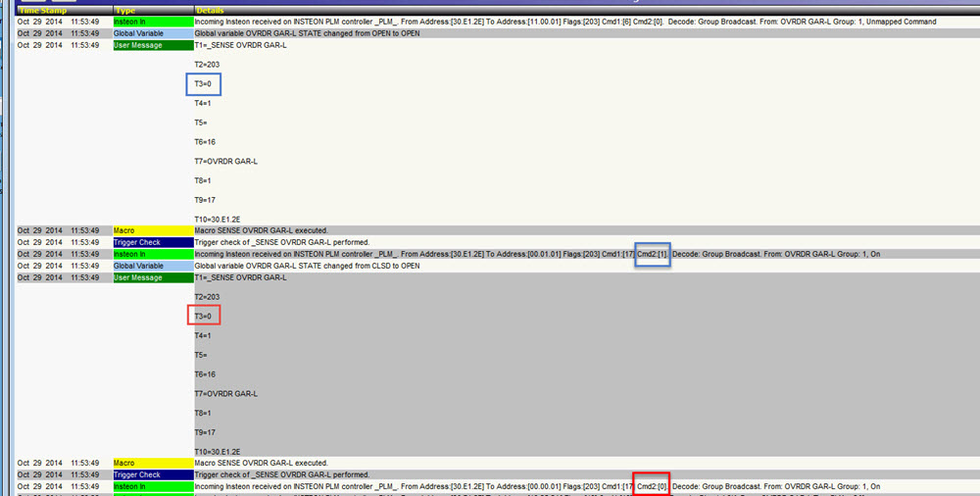The height and width of the screenshot is (496, 980).
Task: Click T7=OVRDR GAR-L in the gray message block
Action: [225, 393]
